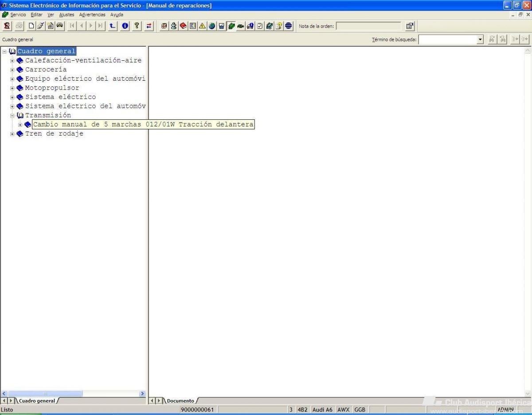The height and width of the screenshot is (415, 532).
Task: Click the new blank document icon
Action: pos(31,26)
